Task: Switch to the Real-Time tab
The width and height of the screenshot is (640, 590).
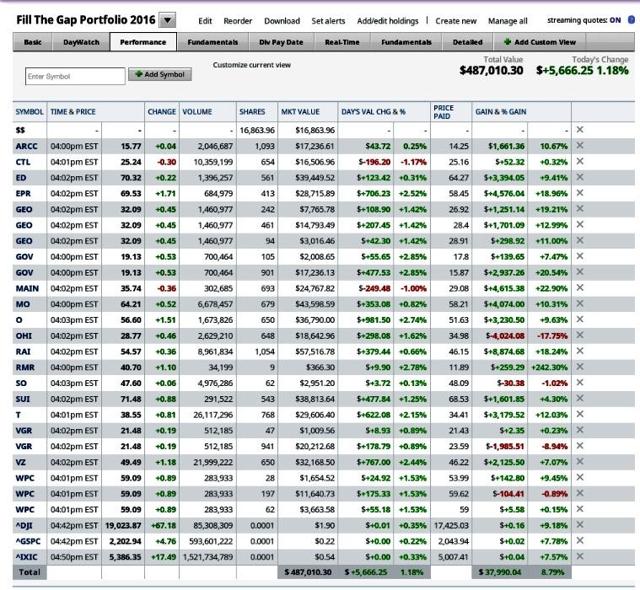Action: point(342,42)
